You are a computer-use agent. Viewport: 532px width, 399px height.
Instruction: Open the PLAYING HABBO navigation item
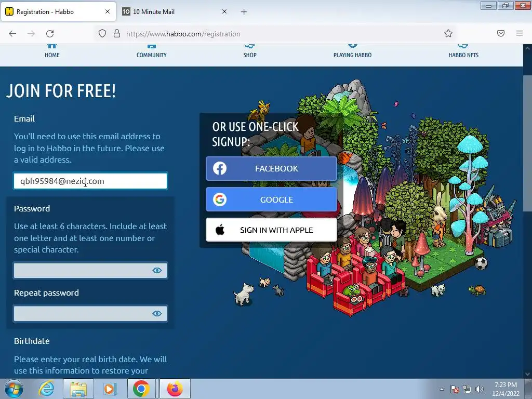click(x=352, y=52)
